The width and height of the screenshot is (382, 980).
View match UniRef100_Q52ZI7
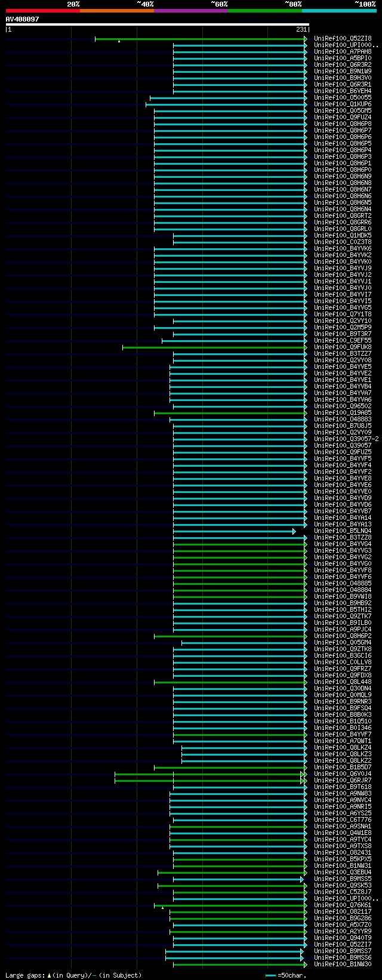343,944
